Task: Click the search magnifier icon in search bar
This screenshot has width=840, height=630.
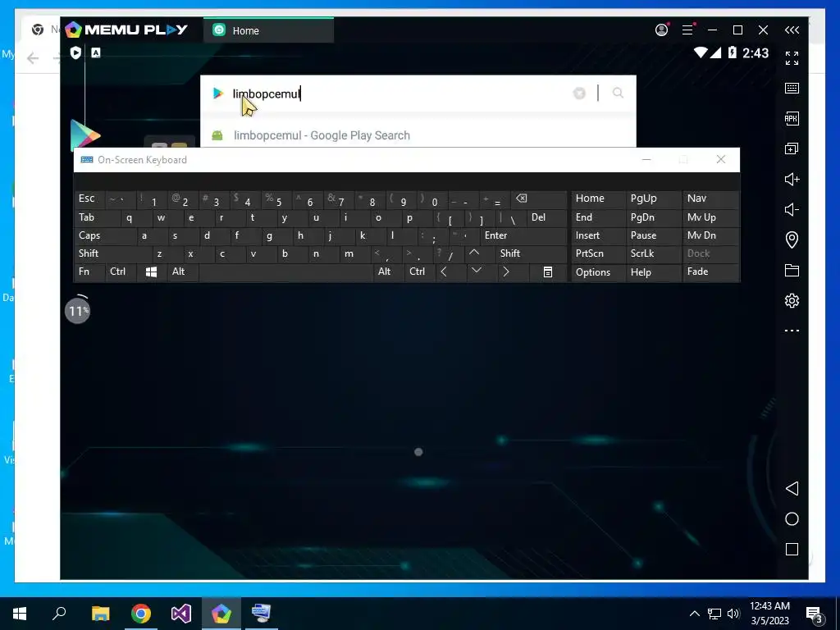Action: [x=618, y=94]
